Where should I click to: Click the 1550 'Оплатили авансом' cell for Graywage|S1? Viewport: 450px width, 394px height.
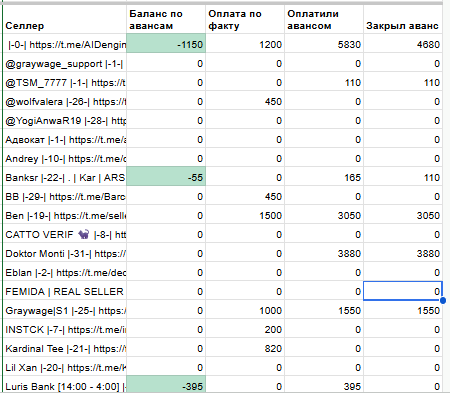click(x=324, y=309)
